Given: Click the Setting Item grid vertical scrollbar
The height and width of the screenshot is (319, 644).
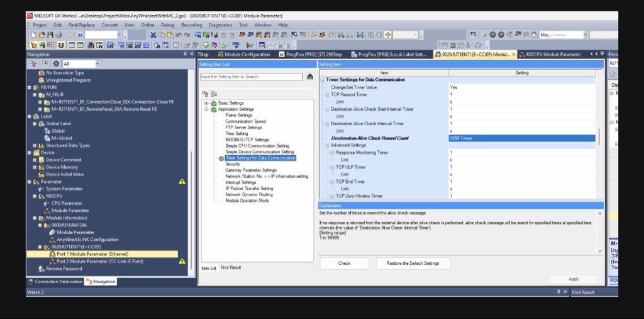Looking at the screenshot, I should point(598,137).
